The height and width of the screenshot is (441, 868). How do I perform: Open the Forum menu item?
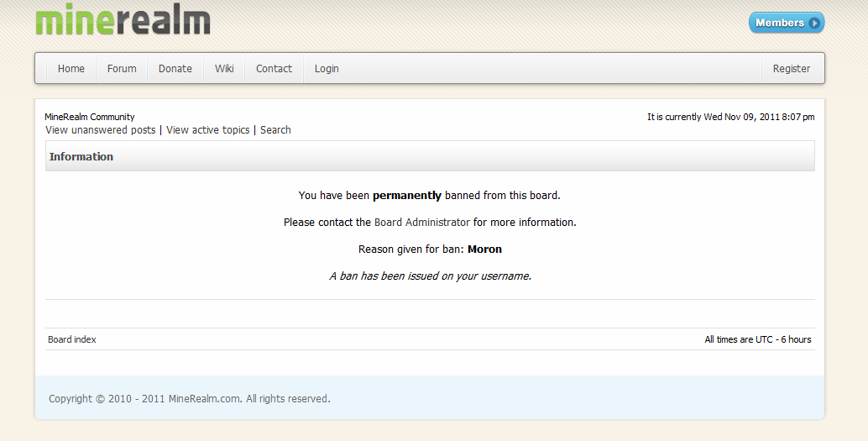pyautogui.click(x=122, y=69)
